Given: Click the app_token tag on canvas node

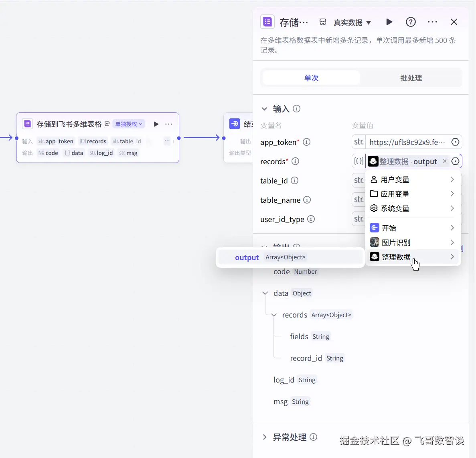Looking at the screenshot, I should [x=56, y=141].
